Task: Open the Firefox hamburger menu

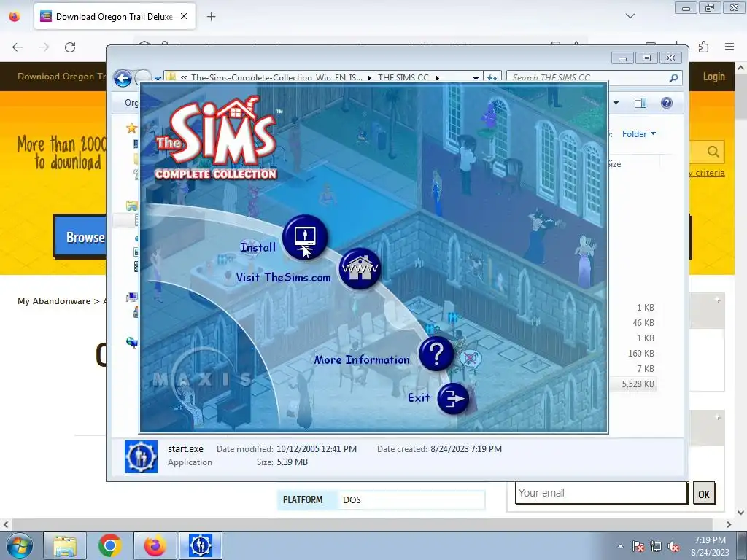Action: tap(729, 47)
